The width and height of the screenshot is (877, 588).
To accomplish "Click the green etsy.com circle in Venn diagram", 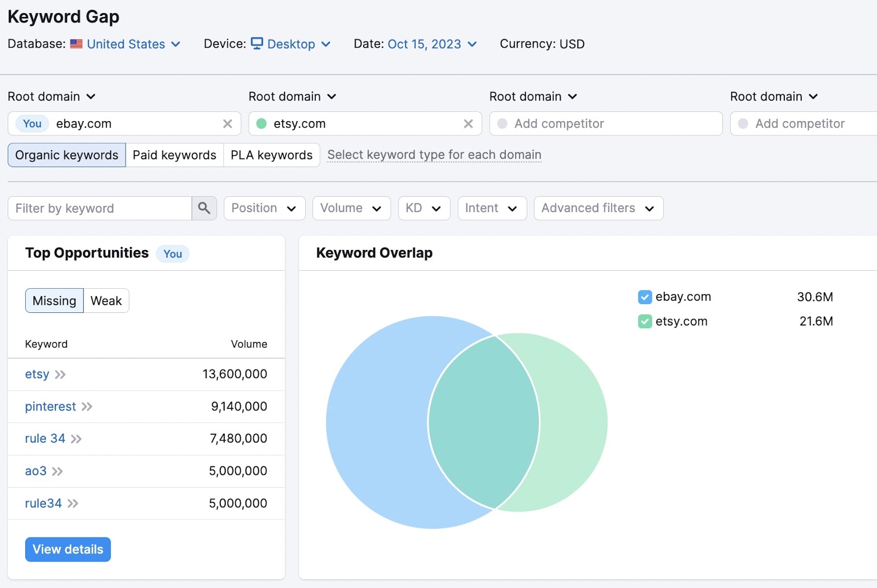I will coord(573,422).
